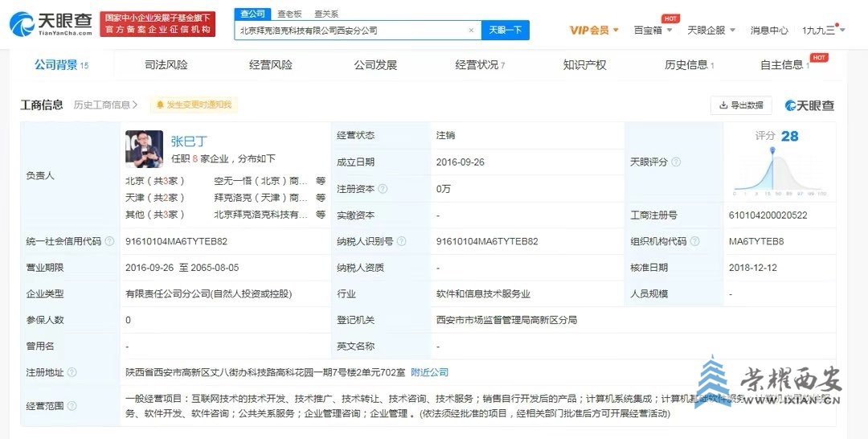Click the help icon next to 天眼评分

coord(676,162)
